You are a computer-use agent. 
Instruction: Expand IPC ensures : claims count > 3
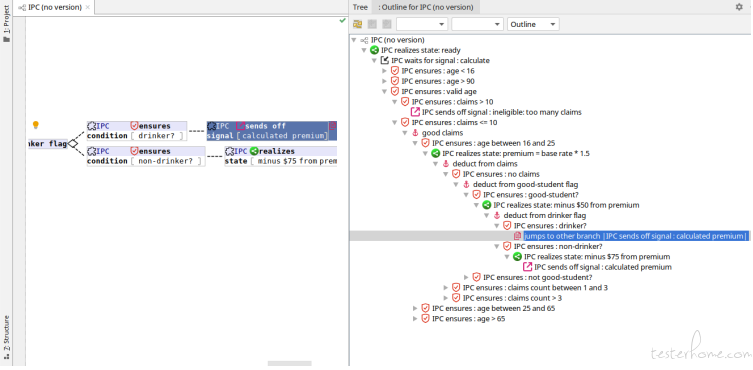click(x=446, y=298)
